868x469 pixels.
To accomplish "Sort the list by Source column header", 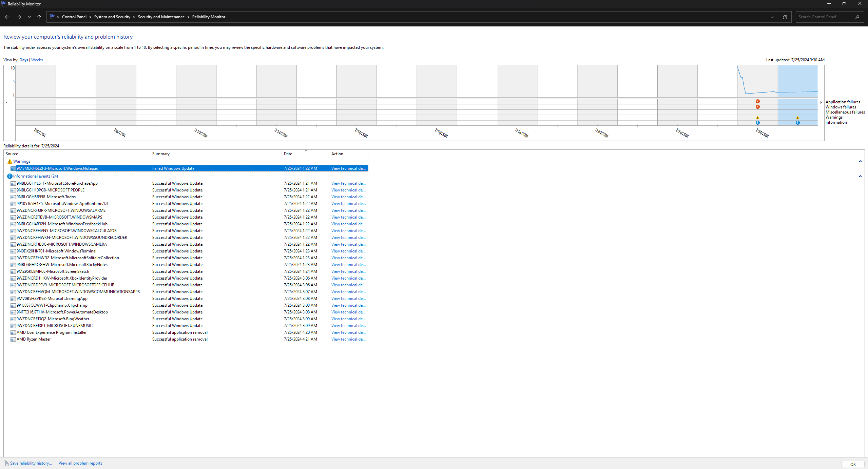I will pyautogui.click(x=77, y=154).
